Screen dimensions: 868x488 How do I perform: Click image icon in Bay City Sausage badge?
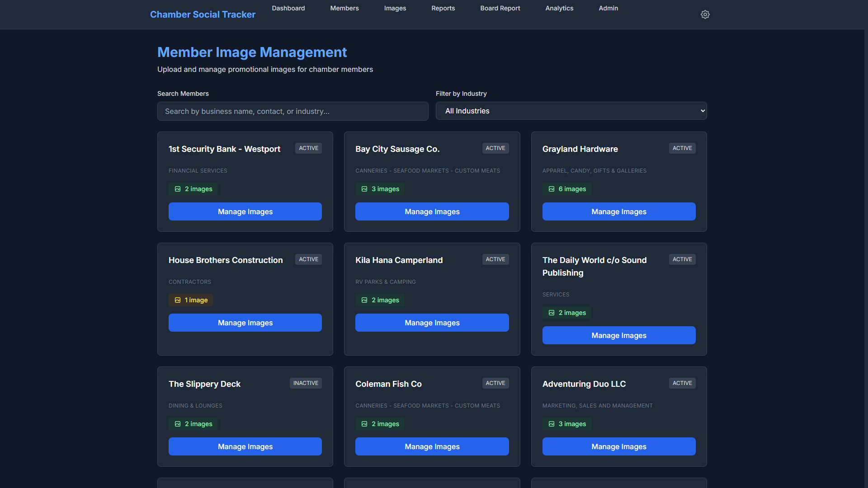click(364, 189)
